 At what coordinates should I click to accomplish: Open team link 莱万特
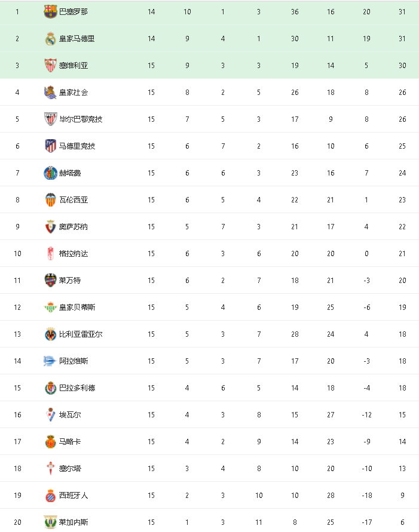click(70, 280)
